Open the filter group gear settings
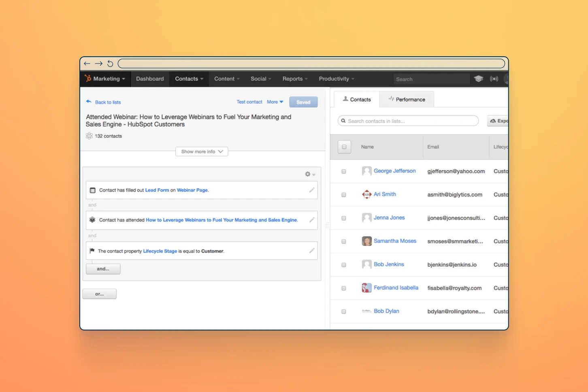 coord(310,174)
